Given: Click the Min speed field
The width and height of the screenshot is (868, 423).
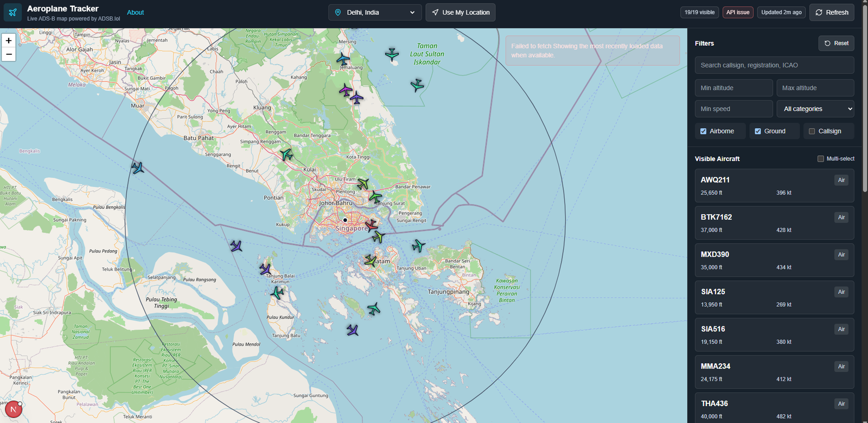Looking at the screenshot, I should 733,109.
